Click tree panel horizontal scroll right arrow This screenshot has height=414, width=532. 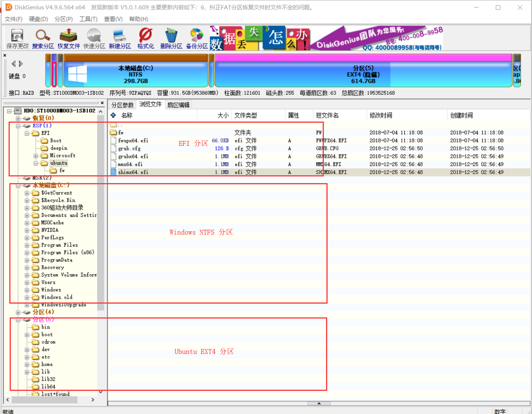[x=93, y=400]
